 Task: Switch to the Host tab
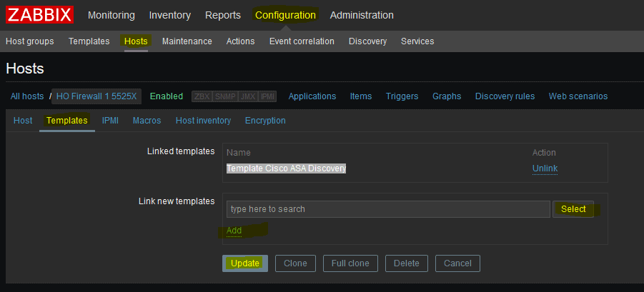click(23, 121)
